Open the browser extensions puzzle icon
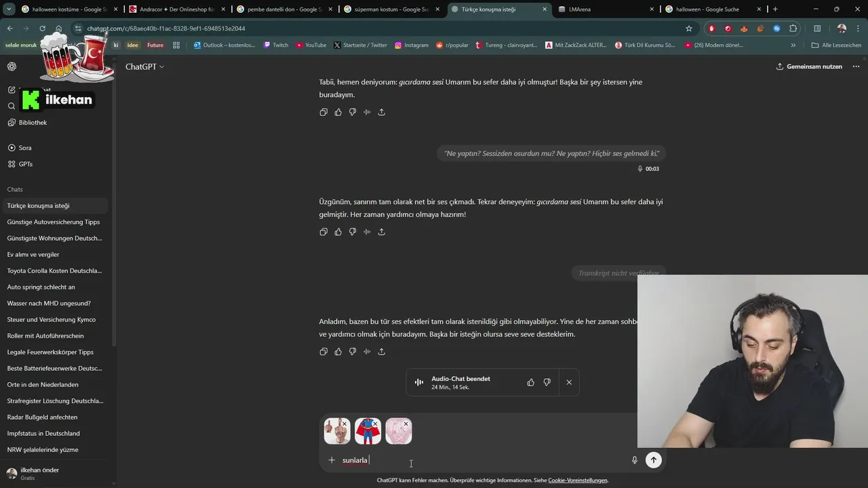Viewport: 868px width, 488px height. tap(793, 28)
